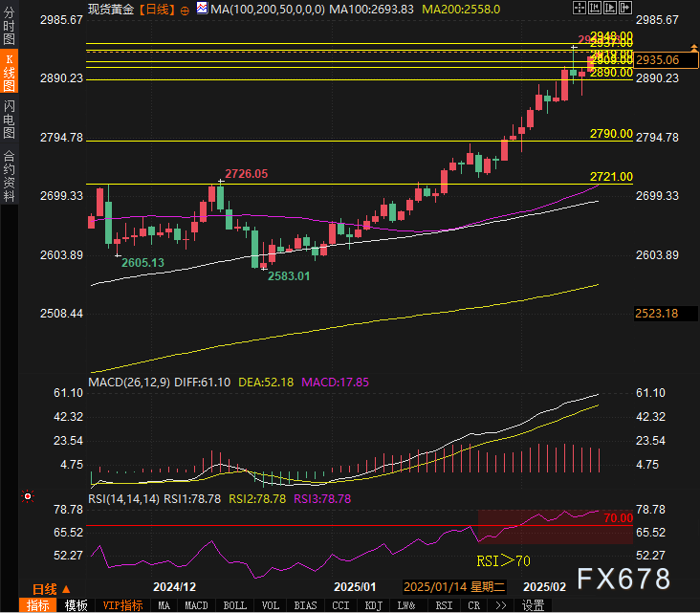Image resolution: width=700 pixels, height=613 pixels.
Task: Click the orange plus icon beside 日线 label
Action: (x=186, y=8)
